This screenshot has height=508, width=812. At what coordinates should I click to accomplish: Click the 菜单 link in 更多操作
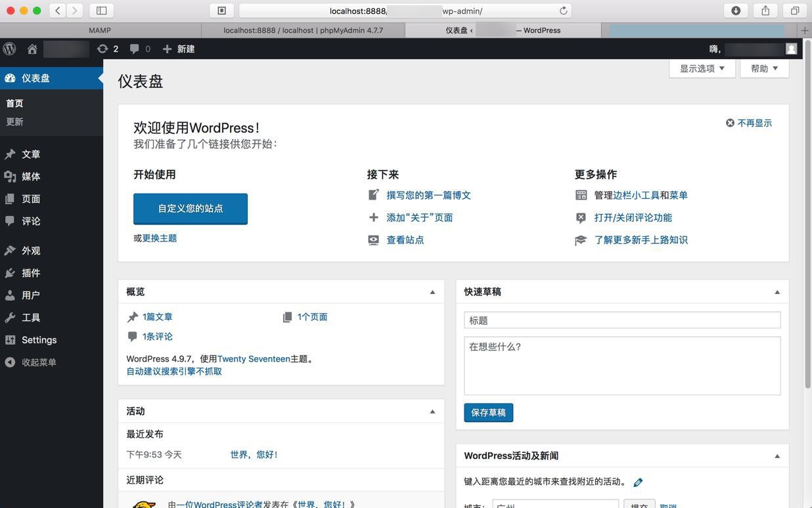point(679,195)
